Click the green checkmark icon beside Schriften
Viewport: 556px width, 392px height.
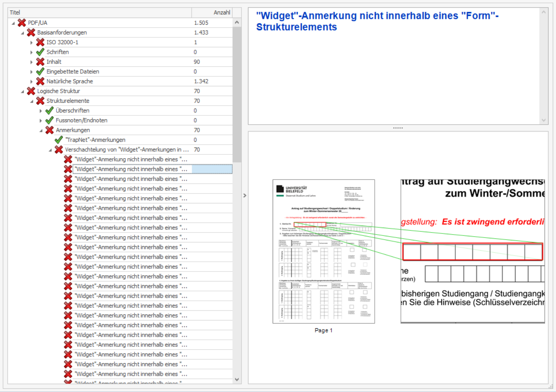[x=40, y=52]
